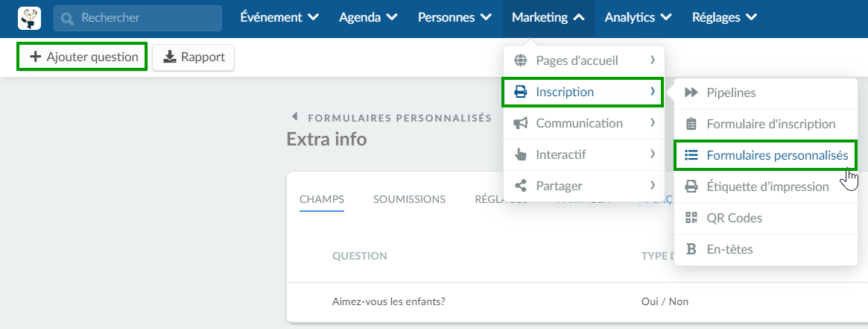Click the Ajouter question button

tap(83, 57)
